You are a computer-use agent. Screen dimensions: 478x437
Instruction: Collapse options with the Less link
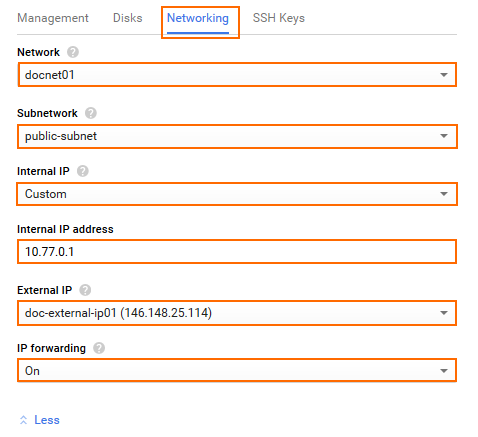pyautogui.click(x=47, y=420)
